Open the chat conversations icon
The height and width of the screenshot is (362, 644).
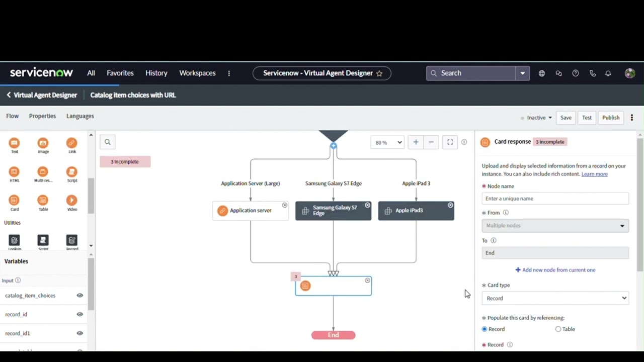pos(558,73)
